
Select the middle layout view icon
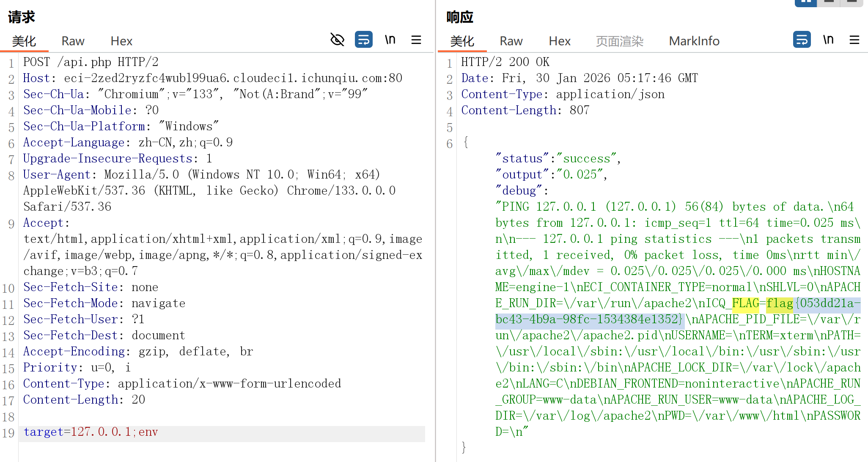tap(829, 3)
